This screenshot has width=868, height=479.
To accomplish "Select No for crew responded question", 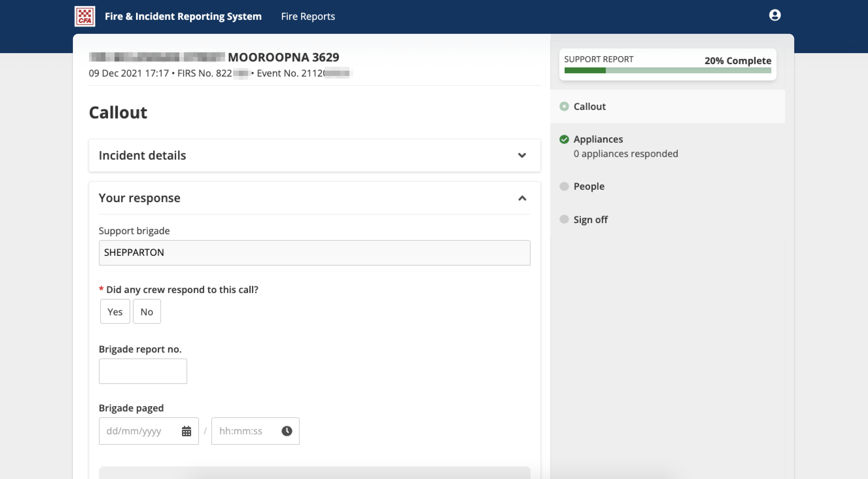I will coord(147,312).
